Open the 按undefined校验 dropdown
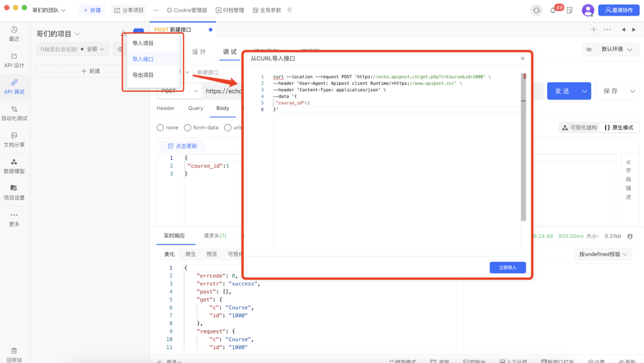644x363 pixels. (603, 254)
